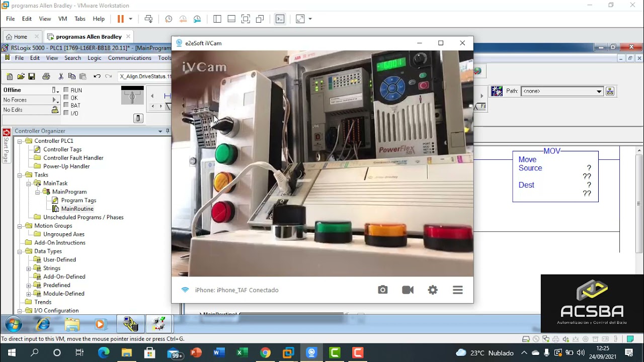Open RSLogix Search menu
644x362 pixels.
coord(72,58)
